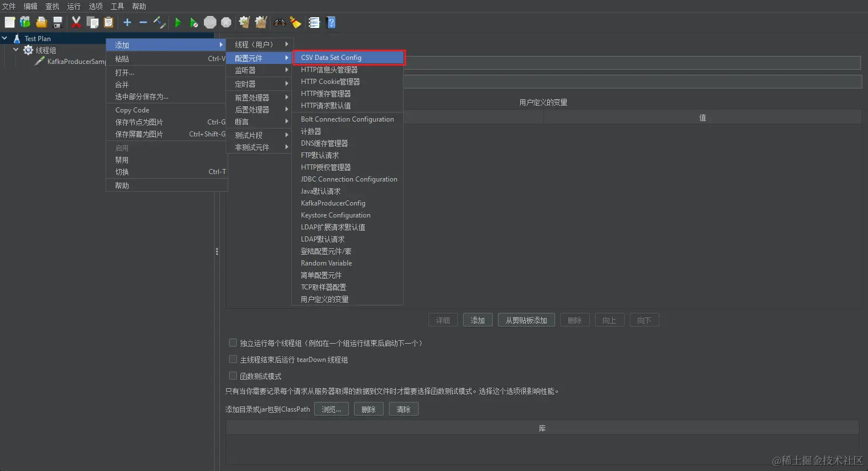This screenshot has width=868, height=471.
Task: Pick JDBC Connection Configuration
Action: pos(347,179)
